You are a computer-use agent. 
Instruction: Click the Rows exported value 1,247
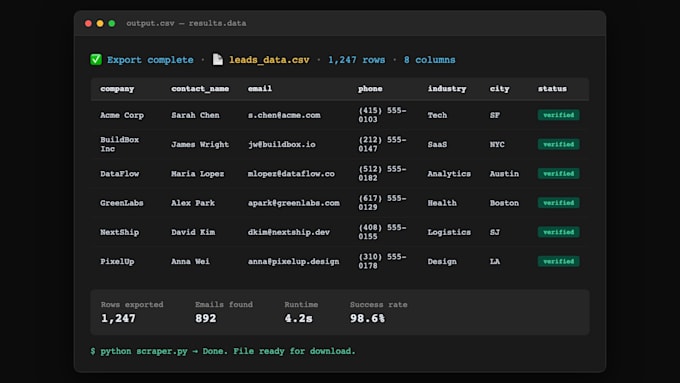[118, 318]
